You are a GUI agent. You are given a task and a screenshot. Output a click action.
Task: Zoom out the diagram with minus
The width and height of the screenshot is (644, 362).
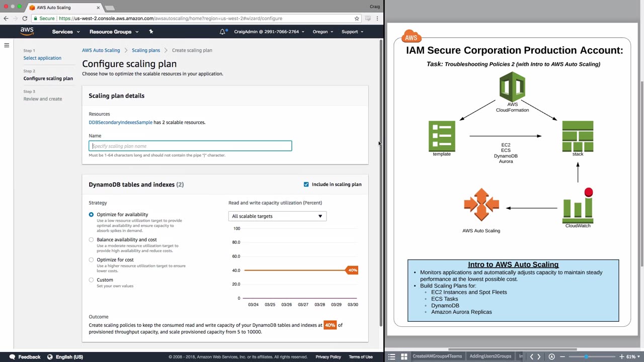click(562, 356)
